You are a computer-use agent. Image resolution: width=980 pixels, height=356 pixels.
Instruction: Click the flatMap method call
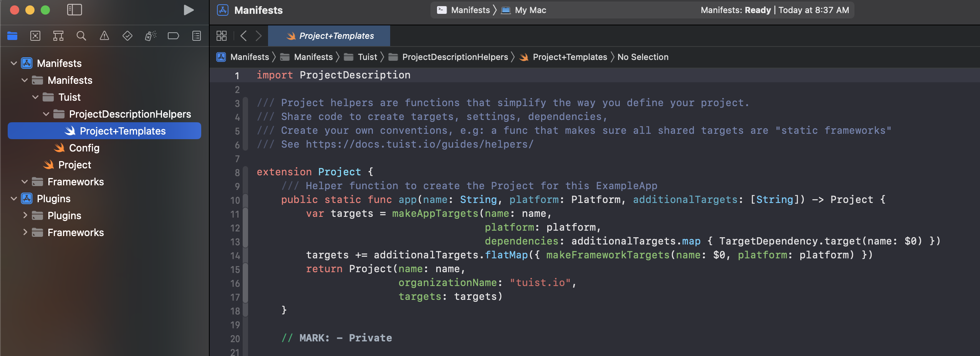tap(506, 255)
